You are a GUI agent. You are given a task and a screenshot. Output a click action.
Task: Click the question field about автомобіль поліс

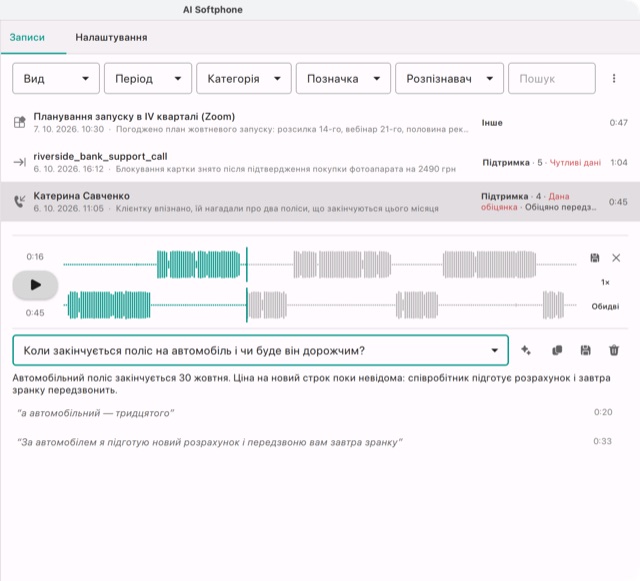tap(260, 350)
